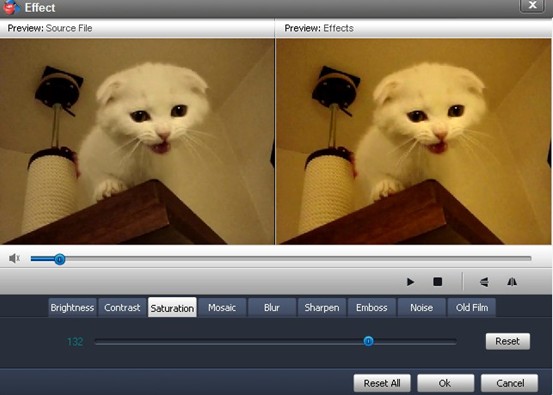Switch to the Brightness tab
553x395 pixels.
click(x=72, y=308)
